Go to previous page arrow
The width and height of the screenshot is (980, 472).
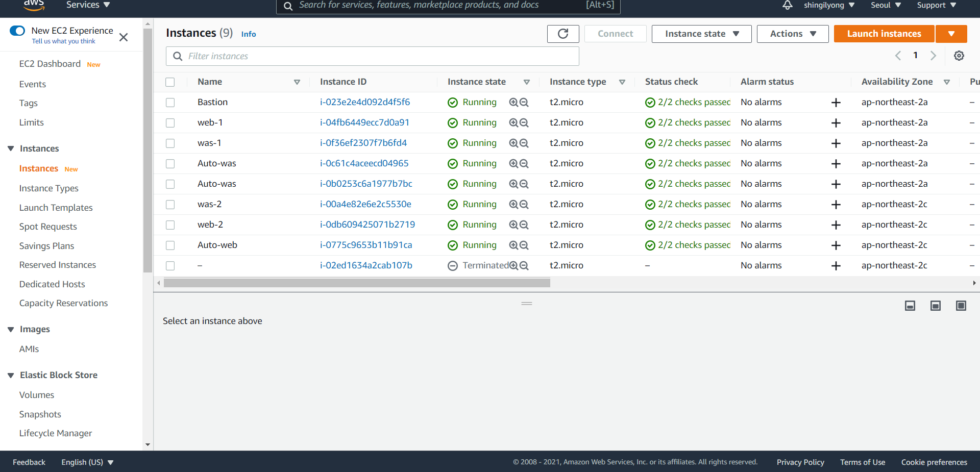(x=898, y=56)
